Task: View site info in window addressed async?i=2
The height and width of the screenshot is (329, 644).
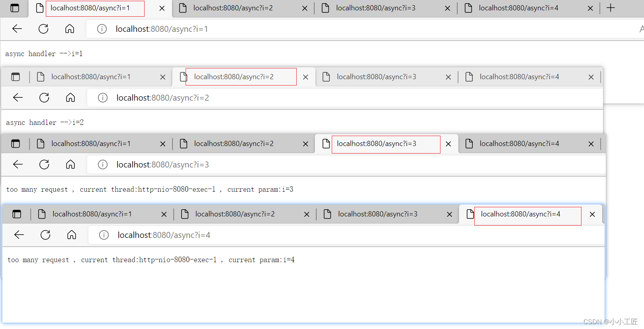Action: click(103, 97)
